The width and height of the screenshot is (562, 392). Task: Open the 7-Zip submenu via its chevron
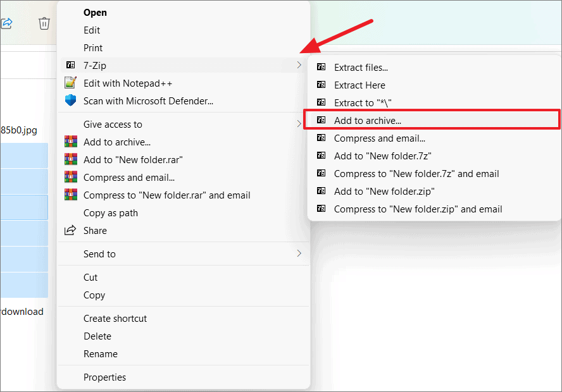click(299, 65)
